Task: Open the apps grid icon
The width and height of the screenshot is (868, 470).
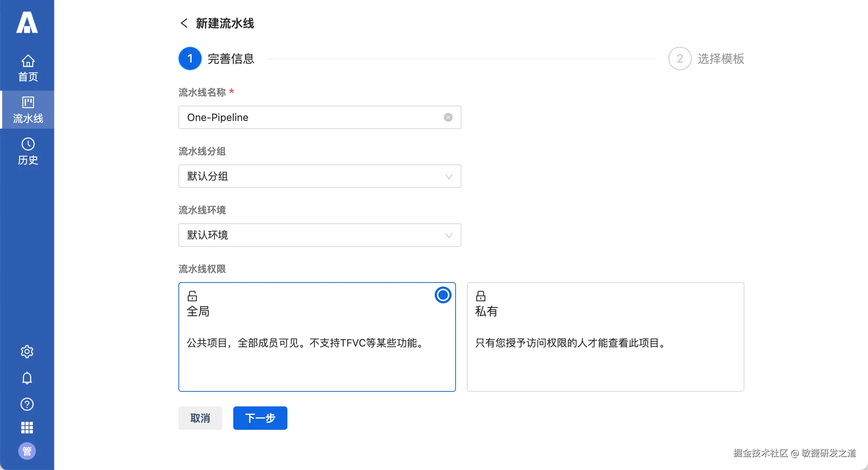Action: click(x=27, y=427)
